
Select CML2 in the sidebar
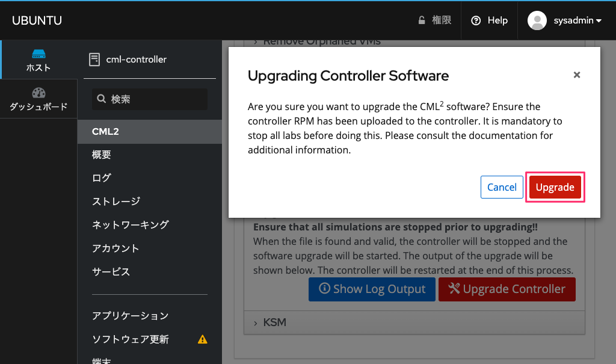[150, 132]
